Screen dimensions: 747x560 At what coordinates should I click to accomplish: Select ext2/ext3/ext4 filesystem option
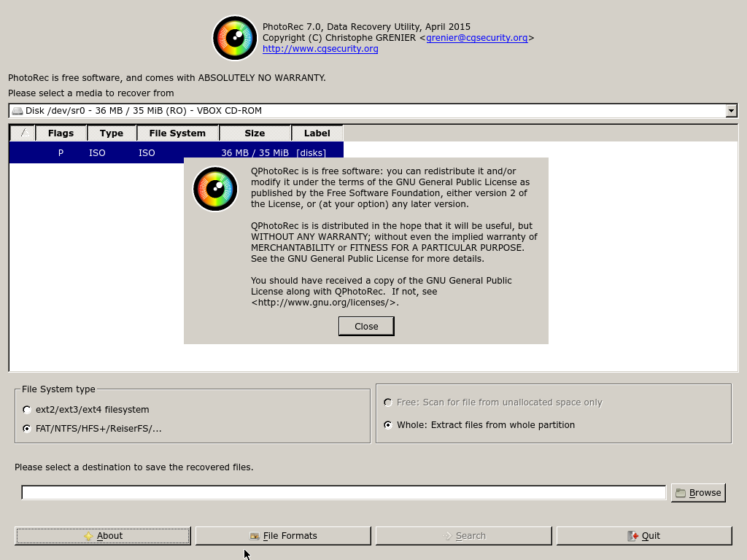[86, 410]
